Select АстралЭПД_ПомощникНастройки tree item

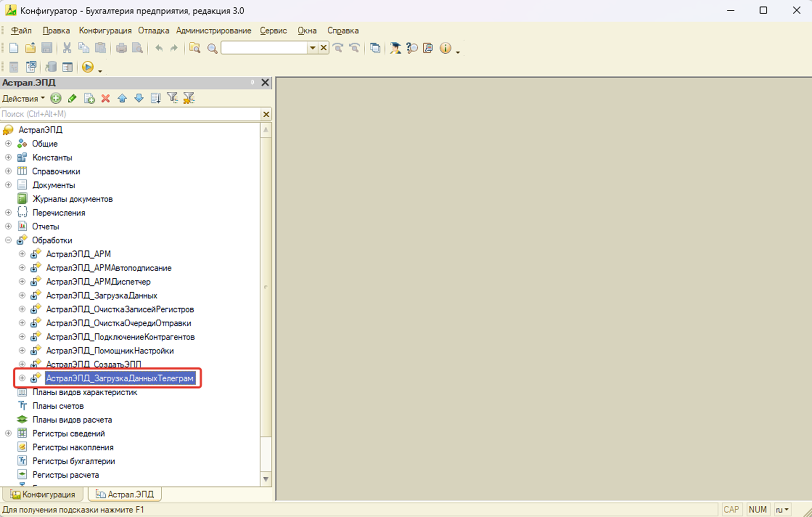click(110, 351)
